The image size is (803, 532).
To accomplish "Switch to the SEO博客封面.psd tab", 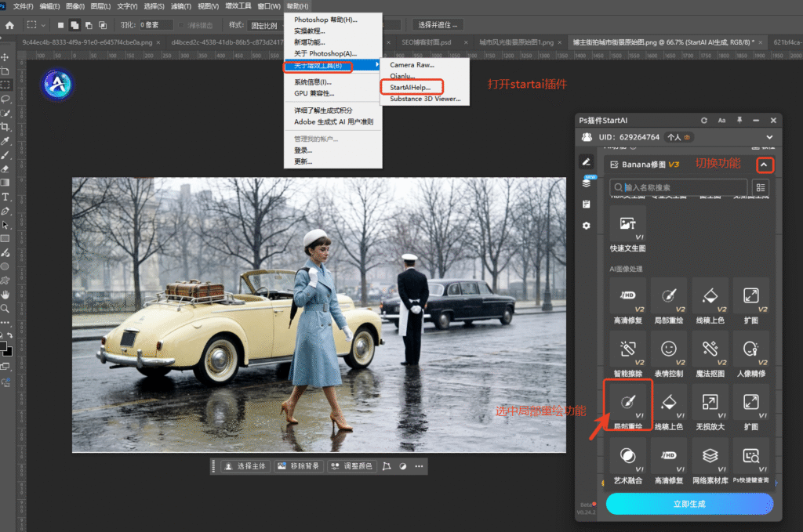I will point(426,42).
